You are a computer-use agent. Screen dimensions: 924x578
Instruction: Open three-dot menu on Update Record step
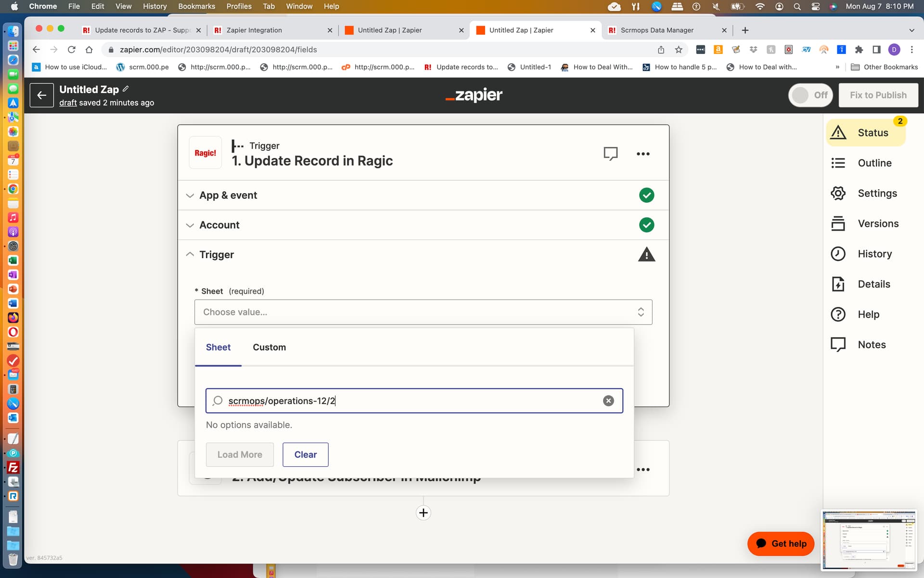tap(643, 154)
